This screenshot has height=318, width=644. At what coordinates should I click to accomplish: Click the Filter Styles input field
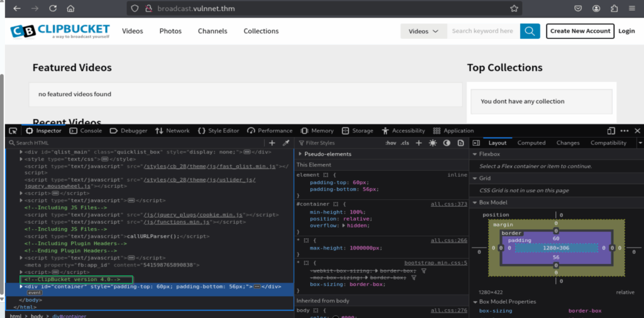339,143
